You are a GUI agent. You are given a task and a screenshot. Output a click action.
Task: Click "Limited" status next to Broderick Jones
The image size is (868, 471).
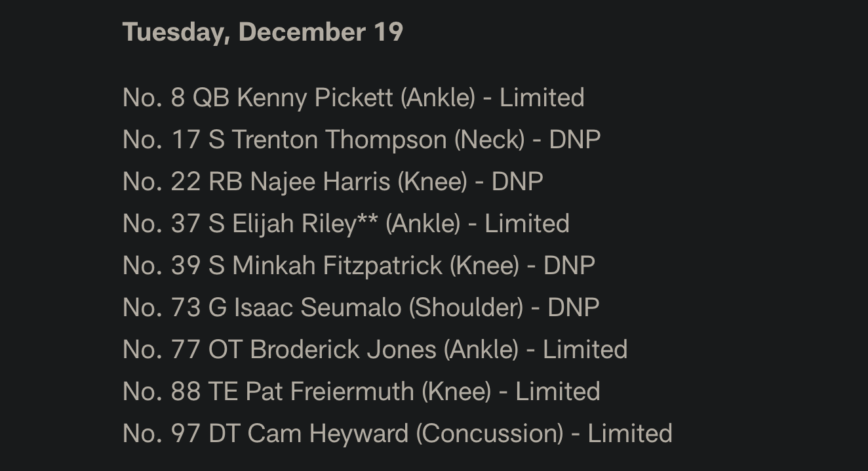585,350
